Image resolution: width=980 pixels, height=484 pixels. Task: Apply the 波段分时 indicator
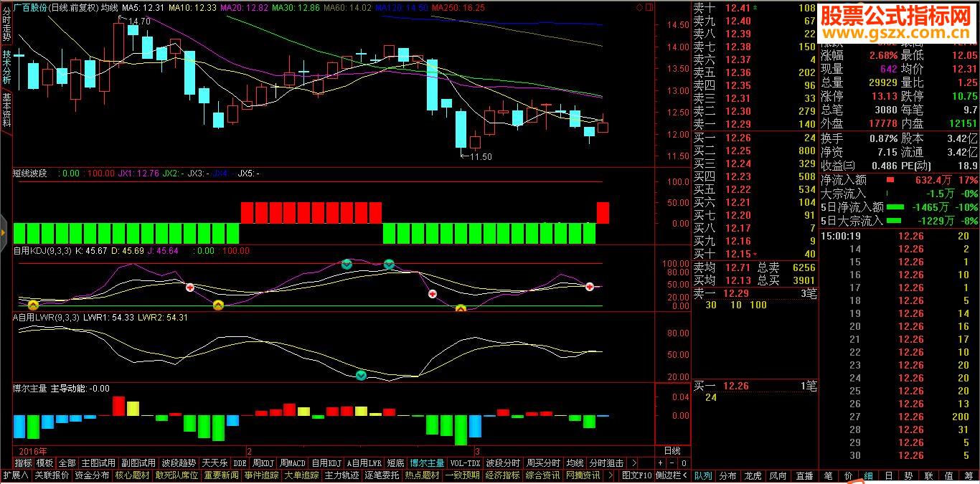[503, 463]
